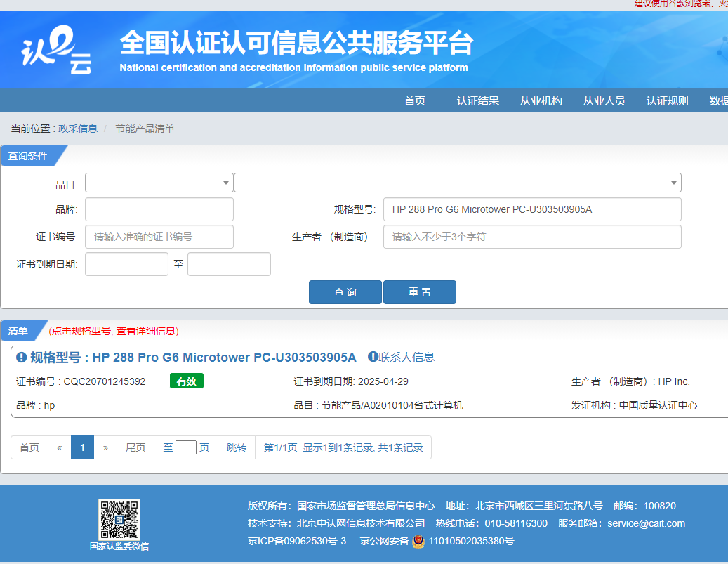Click the 11010502035380号 police record text
The width and height of the screenshot is (728, 564).
coord(471,542)
